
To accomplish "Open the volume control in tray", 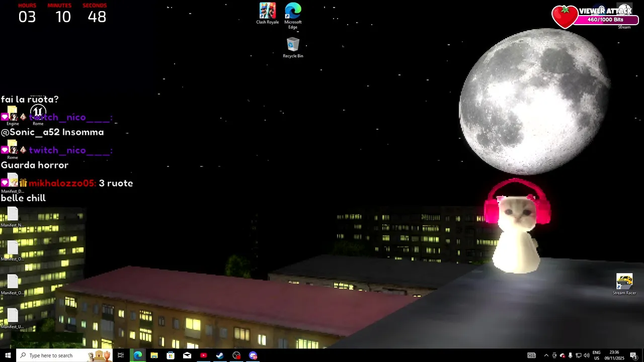I will (x=586, y=355).
